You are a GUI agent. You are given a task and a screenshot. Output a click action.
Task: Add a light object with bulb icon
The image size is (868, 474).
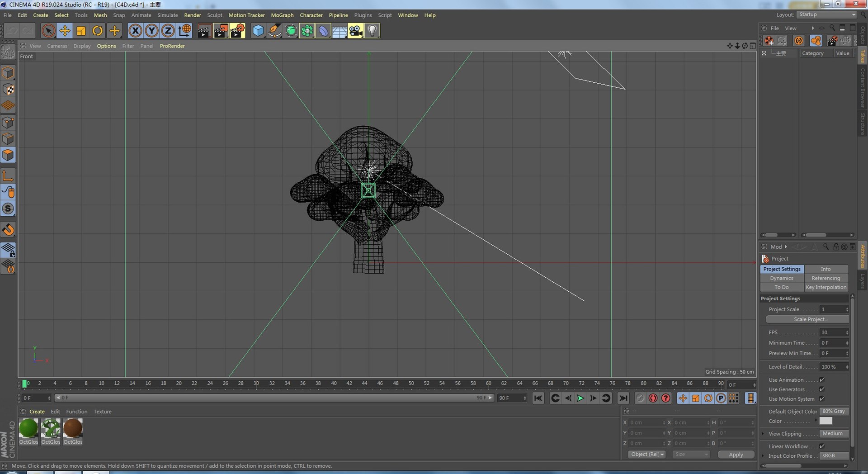tap(372, 31)
